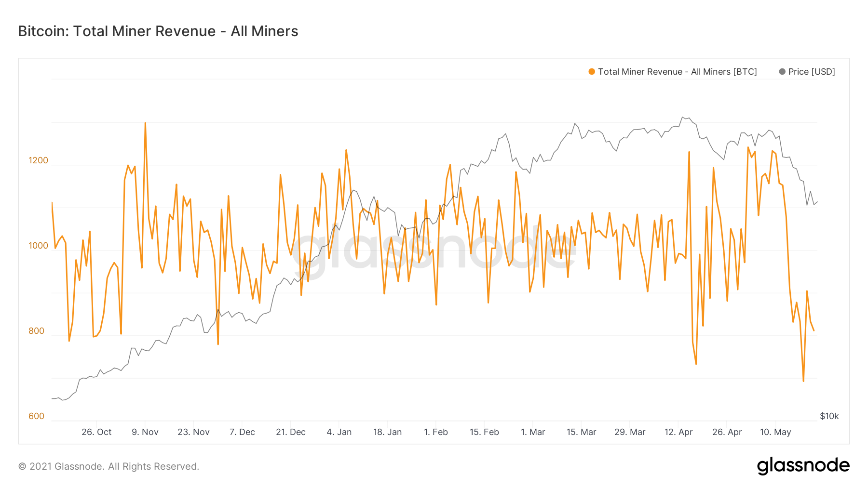Image resolution: width=868 pixels, height=488 pixels.
Task: Click the 1. Mar axis label
Action: point(533,432)
